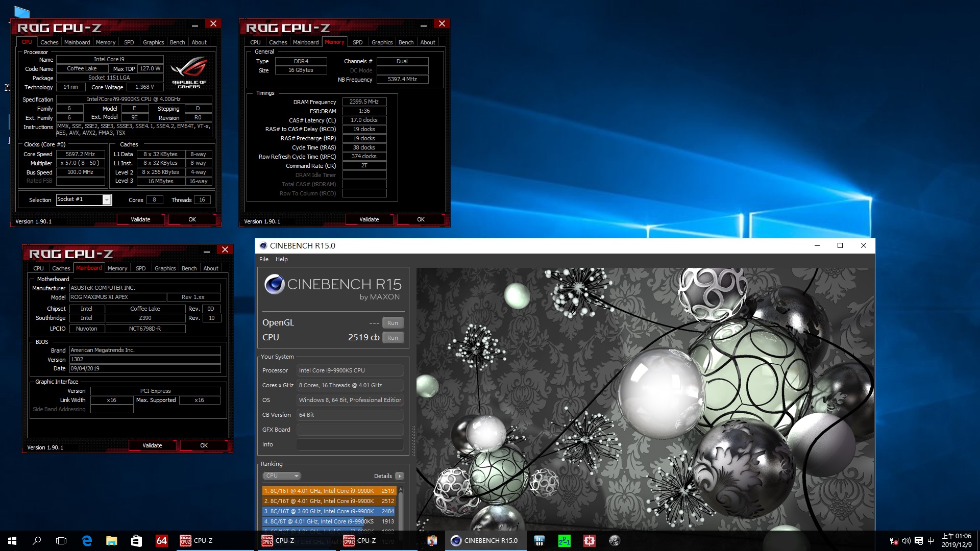Run the CPU benchmark in Cinebench
The width and height of the screenshot is (980, 551).
393,338
